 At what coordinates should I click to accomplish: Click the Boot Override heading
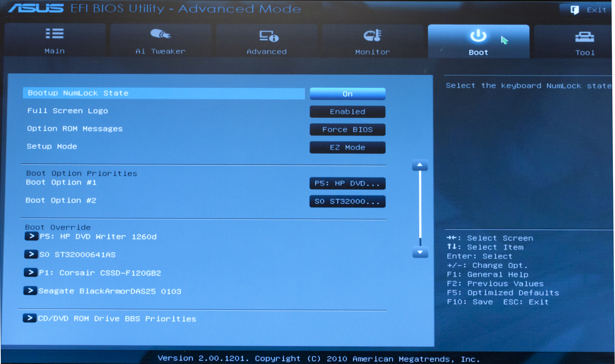[x=58, y=227]
